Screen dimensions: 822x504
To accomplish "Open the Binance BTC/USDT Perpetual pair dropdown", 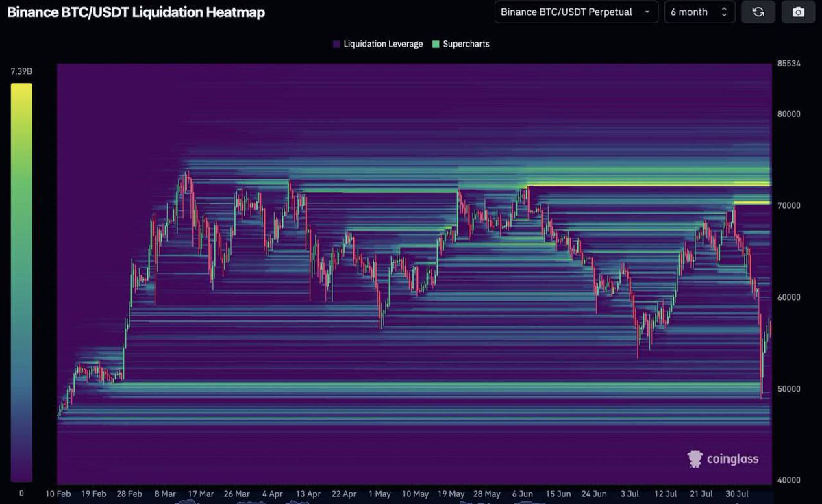I will click(x=575, y=12).
